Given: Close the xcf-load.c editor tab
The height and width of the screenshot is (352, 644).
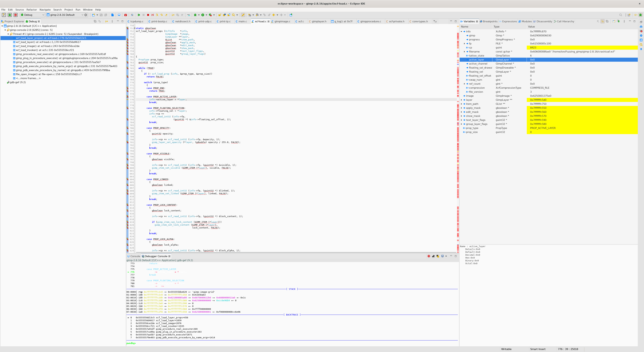Looking at the screenshot, I should 269,21.
